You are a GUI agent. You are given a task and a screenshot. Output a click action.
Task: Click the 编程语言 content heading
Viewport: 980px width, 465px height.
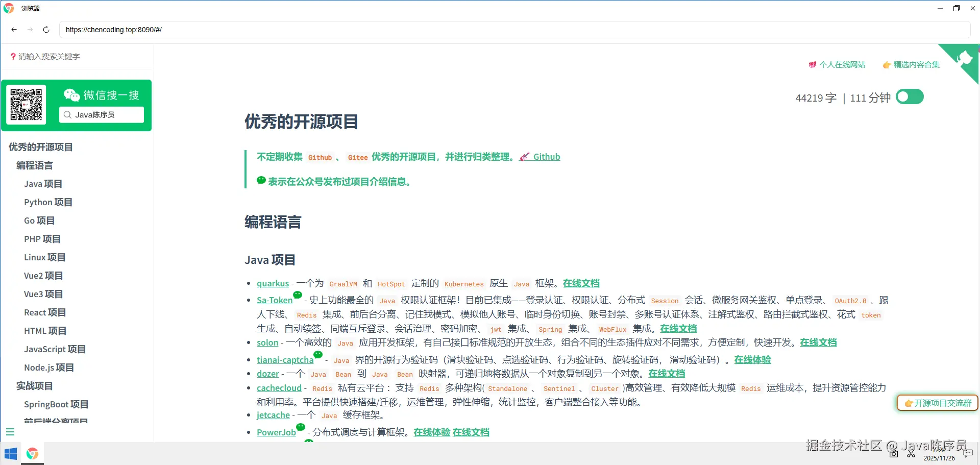tap(273, 222)
